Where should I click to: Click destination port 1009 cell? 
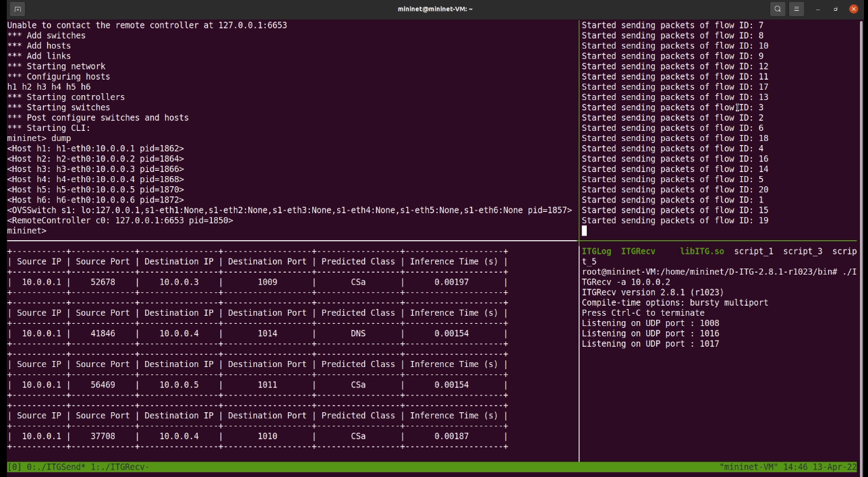pyautogui.click(x=267, y=282)
